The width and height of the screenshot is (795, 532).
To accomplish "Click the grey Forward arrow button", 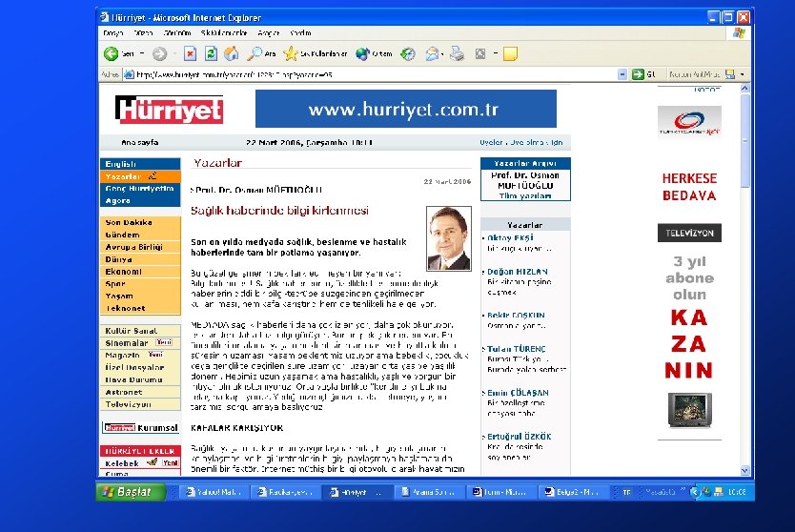I will click(160, 53).
